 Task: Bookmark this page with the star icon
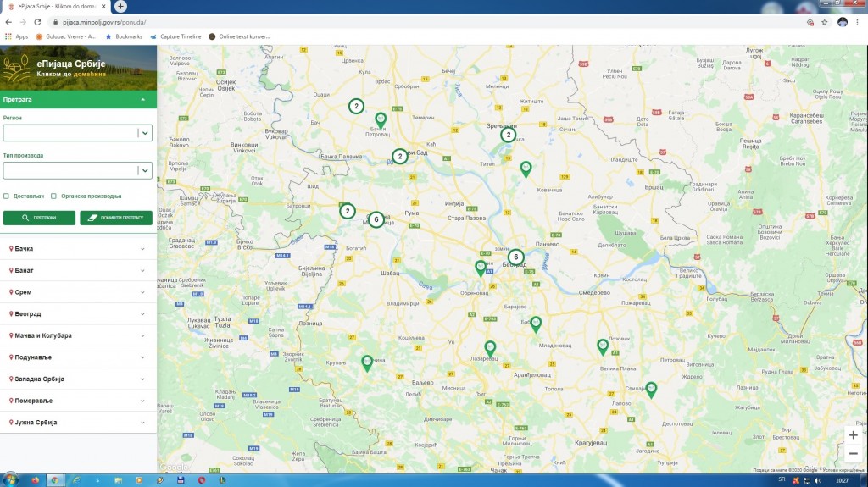tap(824, 22)
